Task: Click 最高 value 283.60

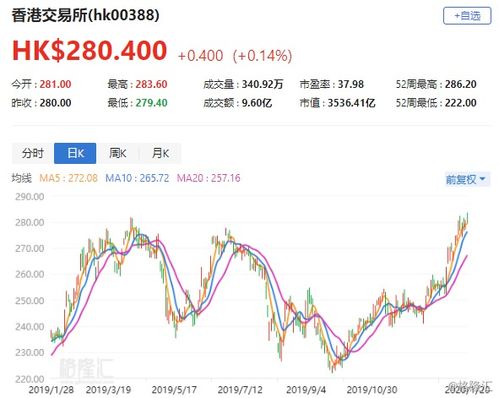Action: click(151, 84)
